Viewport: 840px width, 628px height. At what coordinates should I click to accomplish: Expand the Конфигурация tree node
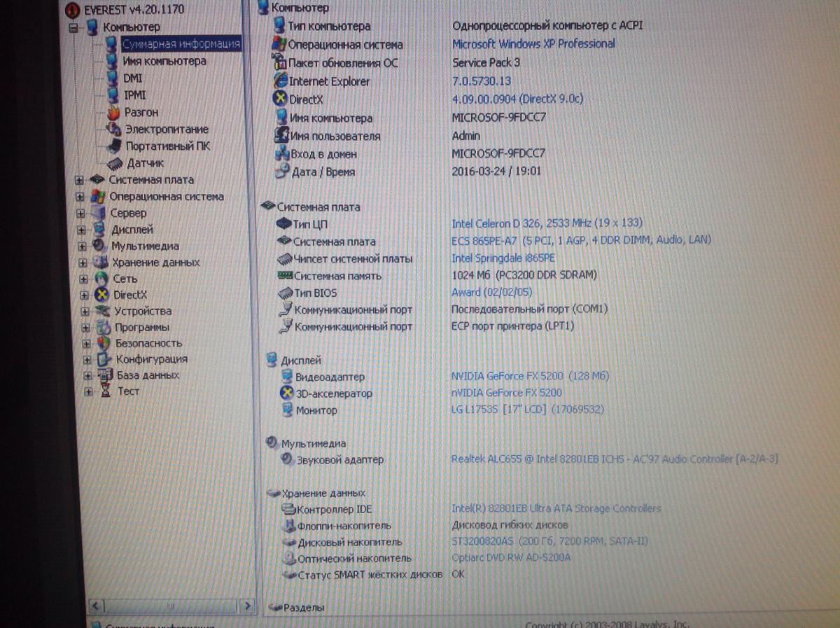(x=87, y=359)
